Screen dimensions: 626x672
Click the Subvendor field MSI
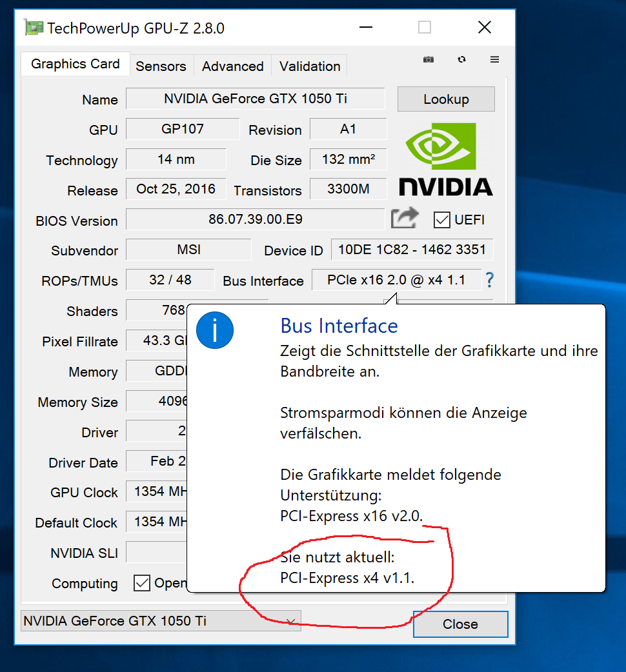pos(188,250)
